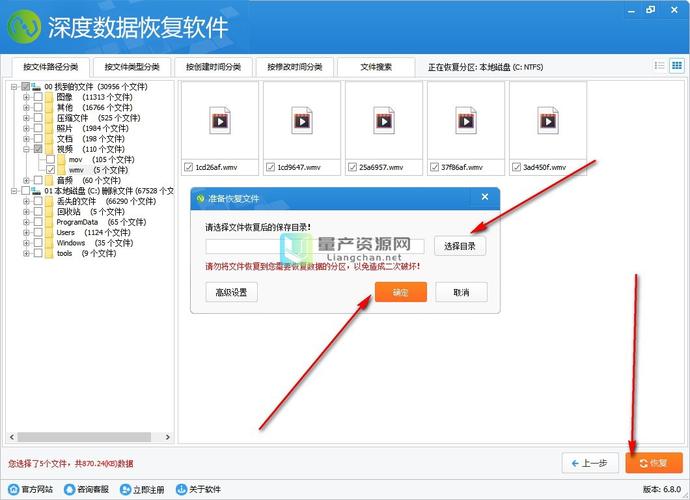Select the mov (105 个文件) row

click(102, 159)
